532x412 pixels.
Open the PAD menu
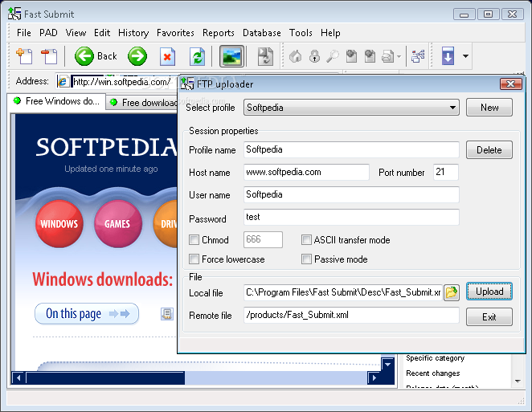click(x=48, y=33)
